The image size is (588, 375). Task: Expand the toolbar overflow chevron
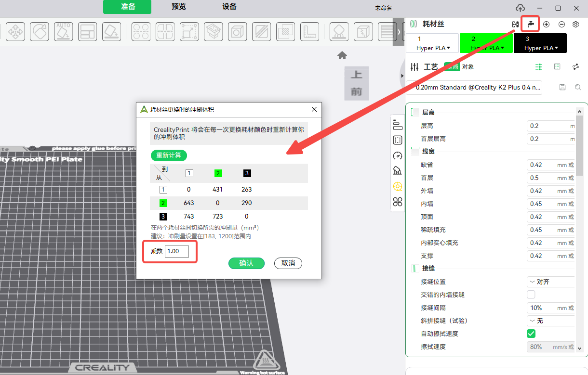tap(399, 32)
